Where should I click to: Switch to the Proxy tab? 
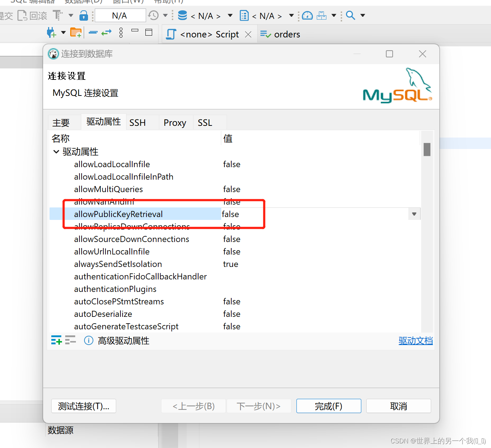click(175, 122)
